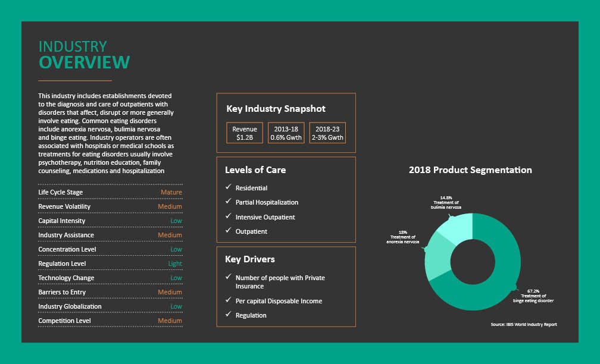Select the 2013-18 0.6% Gwth box
600x364 pixels.
(x=286, y=133)
